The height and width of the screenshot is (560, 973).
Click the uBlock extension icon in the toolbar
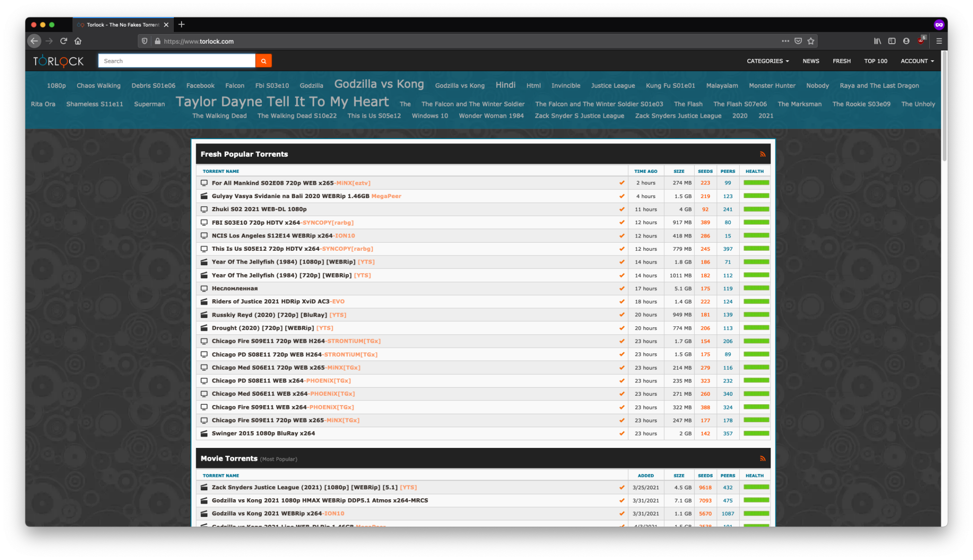point(921,41)
